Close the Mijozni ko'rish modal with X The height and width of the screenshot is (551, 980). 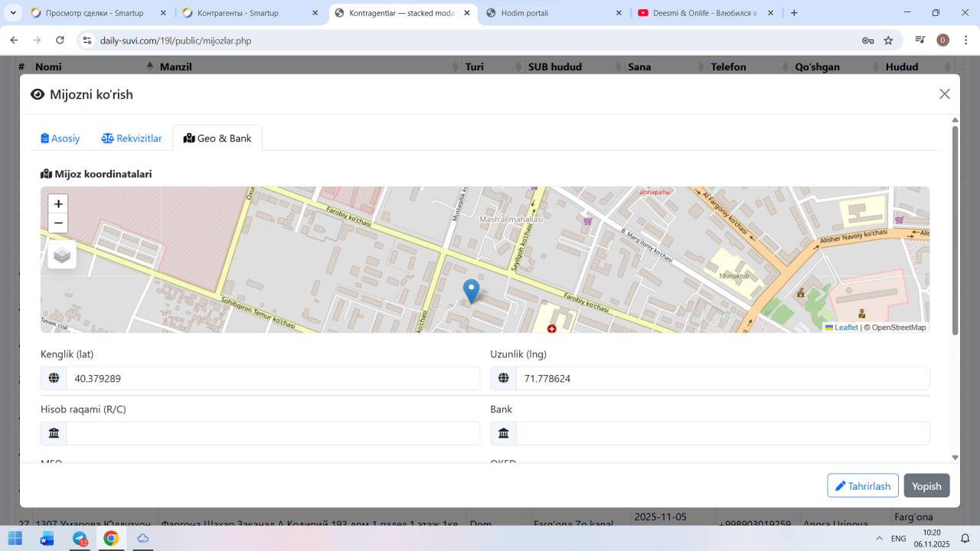(x=944, y=94)
